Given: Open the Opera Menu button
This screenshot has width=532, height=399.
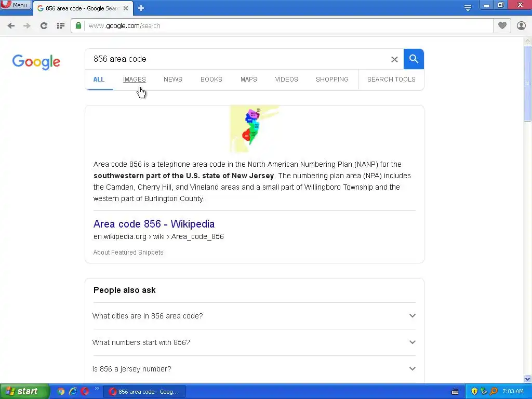Looking at the screenshot, I should 16,5.
